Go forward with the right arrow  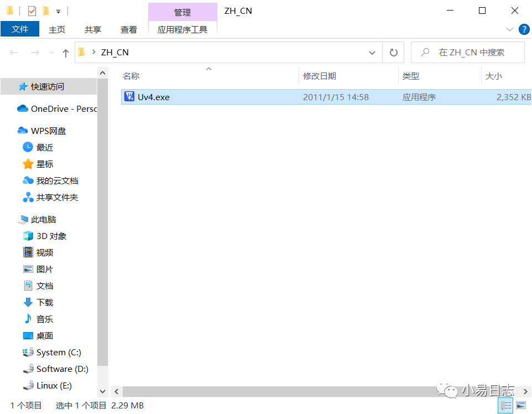pyautogui.click(x=35, y=53)
